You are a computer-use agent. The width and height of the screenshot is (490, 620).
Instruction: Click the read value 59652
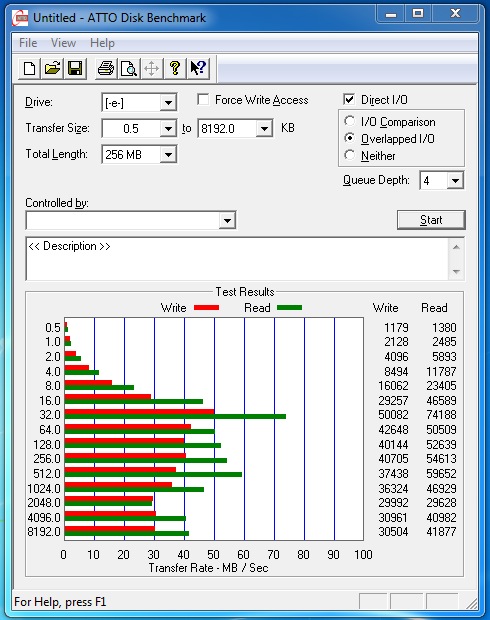pyautogui.click(x=441, y=474)
